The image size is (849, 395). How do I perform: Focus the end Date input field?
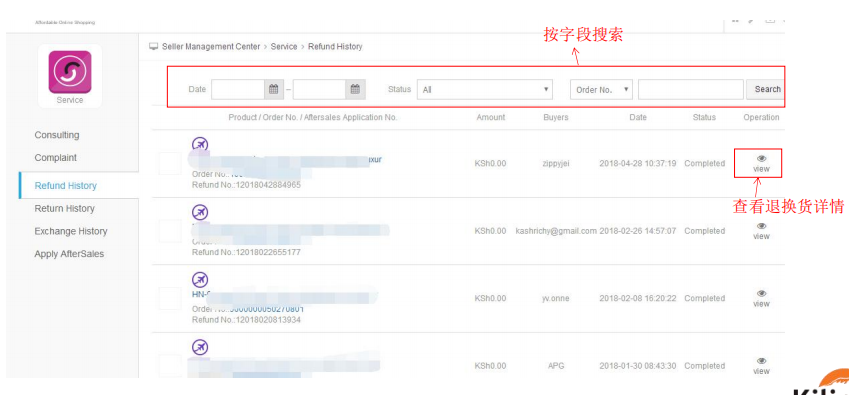[319, 89]
